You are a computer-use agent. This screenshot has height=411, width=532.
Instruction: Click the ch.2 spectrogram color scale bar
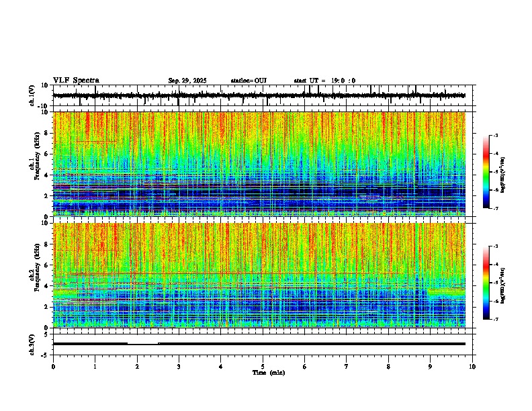click(x=486, y=283)
